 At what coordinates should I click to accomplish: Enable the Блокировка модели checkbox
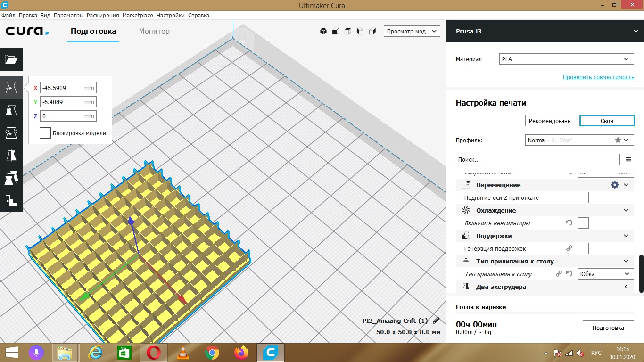pos(45,133)
